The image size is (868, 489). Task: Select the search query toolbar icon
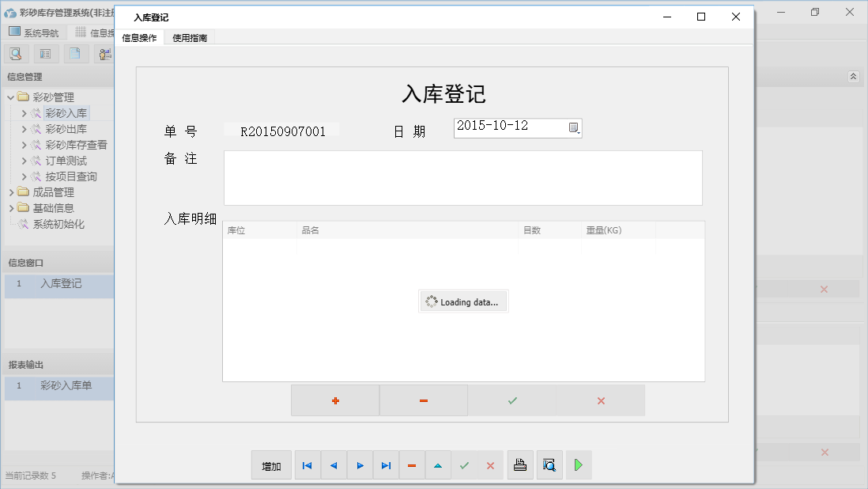(16, 53)
